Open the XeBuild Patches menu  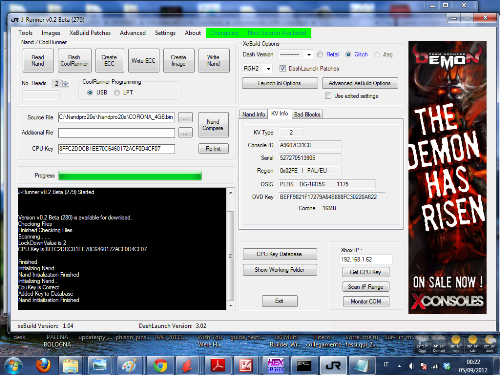point(90,33)
